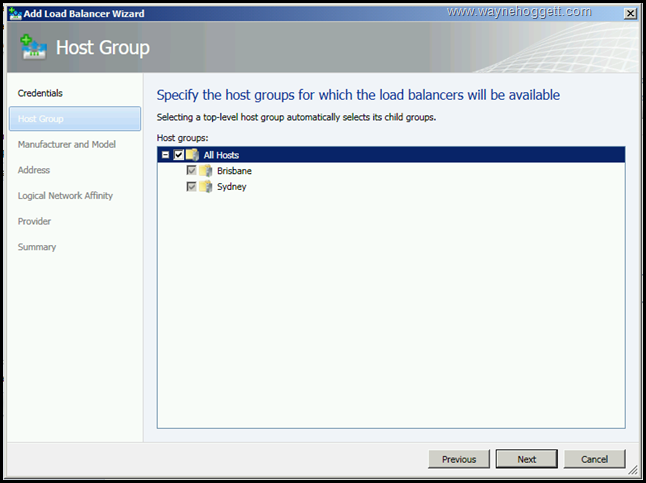Select the Host Group wizard step
646x483 pixels.
75,119
